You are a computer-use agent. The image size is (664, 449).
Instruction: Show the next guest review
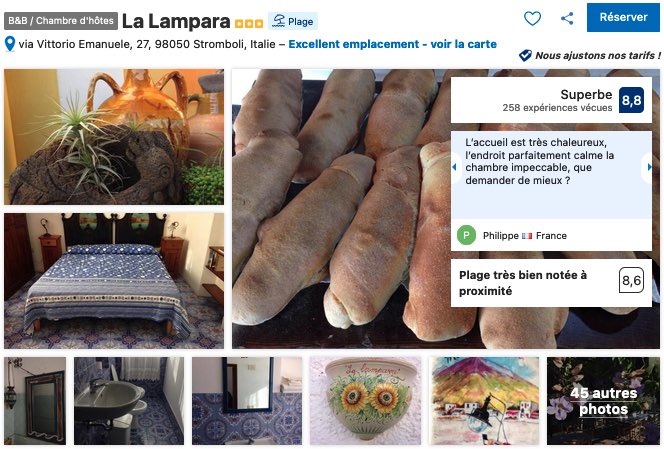(x=648, y=167)
